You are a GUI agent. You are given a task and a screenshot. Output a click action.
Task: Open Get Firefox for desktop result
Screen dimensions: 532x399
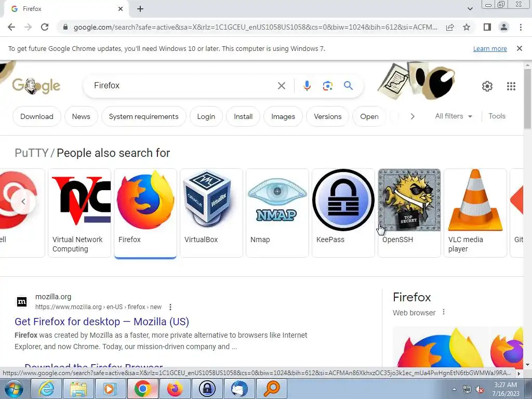click(x=102, y=322)
